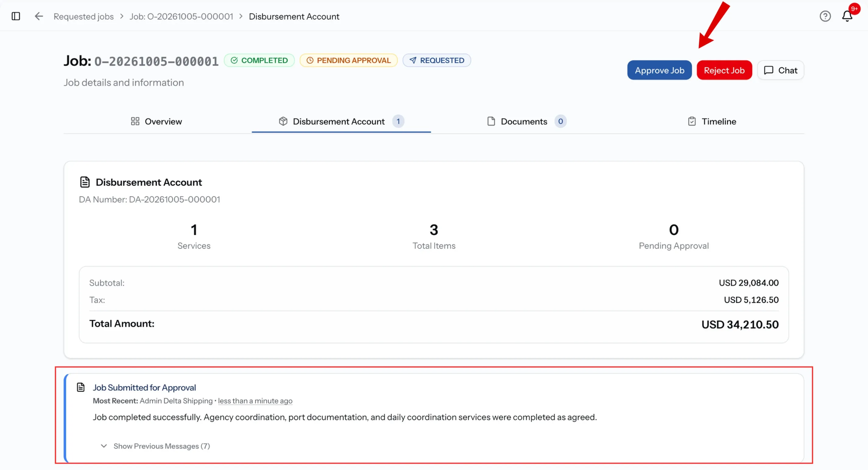Screen dimensions: 868x470
Task: Open the Job: O-20261005-000001 breadcrumb
Action: pyautogui.click(x=181, y=16)
